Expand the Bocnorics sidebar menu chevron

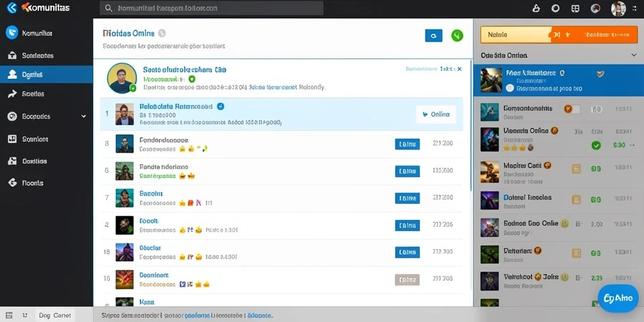point(84,116)
